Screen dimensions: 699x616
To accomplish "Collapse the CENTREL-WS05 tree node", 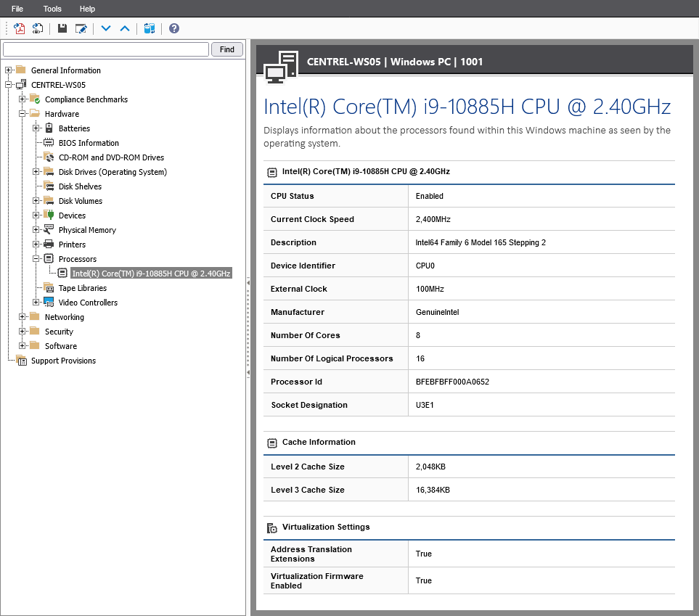I will [8, 85].
